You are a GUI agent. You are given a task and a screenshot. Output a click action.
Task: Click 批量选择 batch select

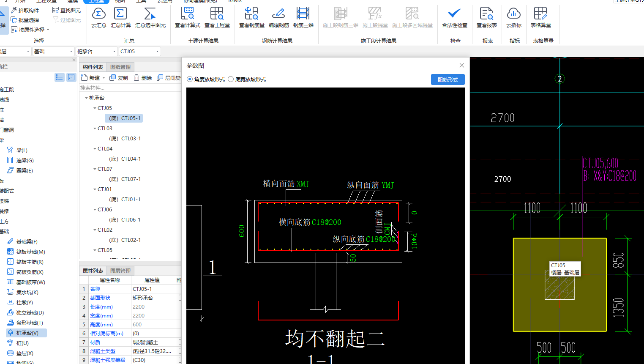click(x=25, y=20)
